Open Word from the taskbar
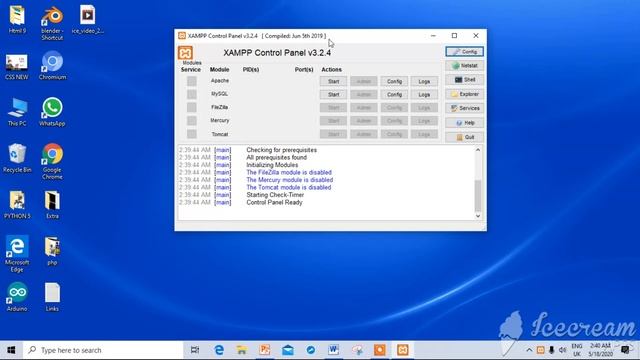The image size is (640, 360). point(333,350)
